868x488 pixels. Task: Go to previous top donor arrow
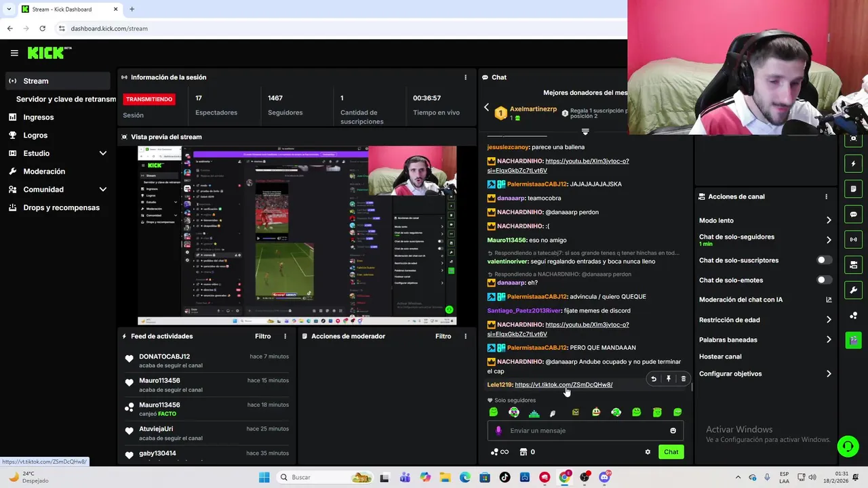coord(486,108)
